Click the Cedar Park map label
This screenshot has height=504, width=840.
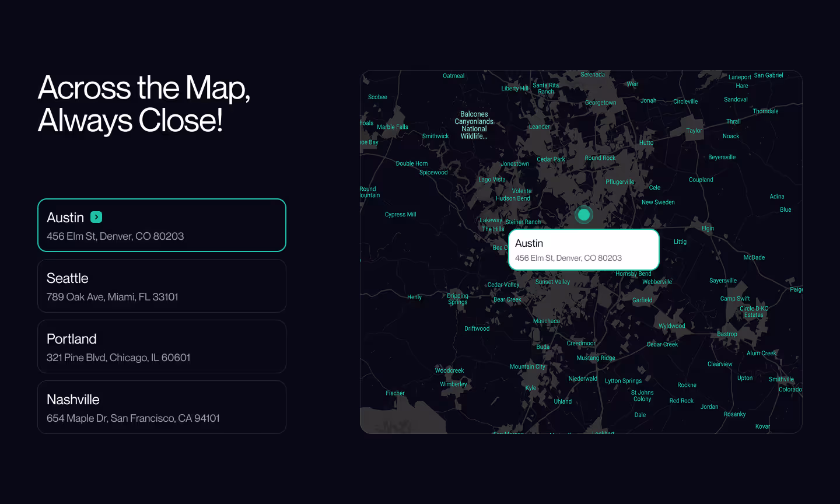coord(551,159)
